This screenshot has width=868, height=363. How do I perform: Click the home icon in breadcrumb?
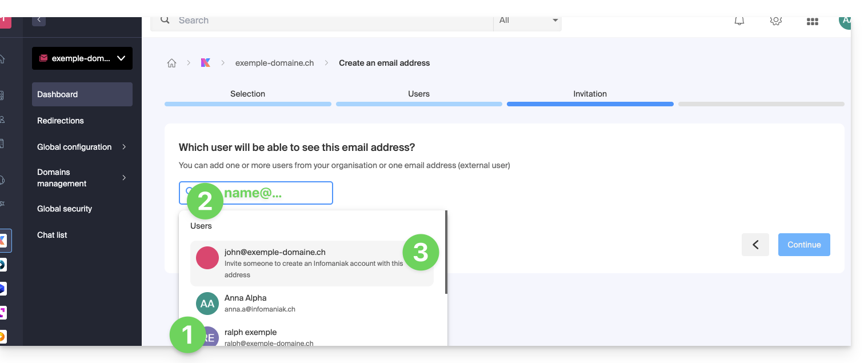coord(171,63)
